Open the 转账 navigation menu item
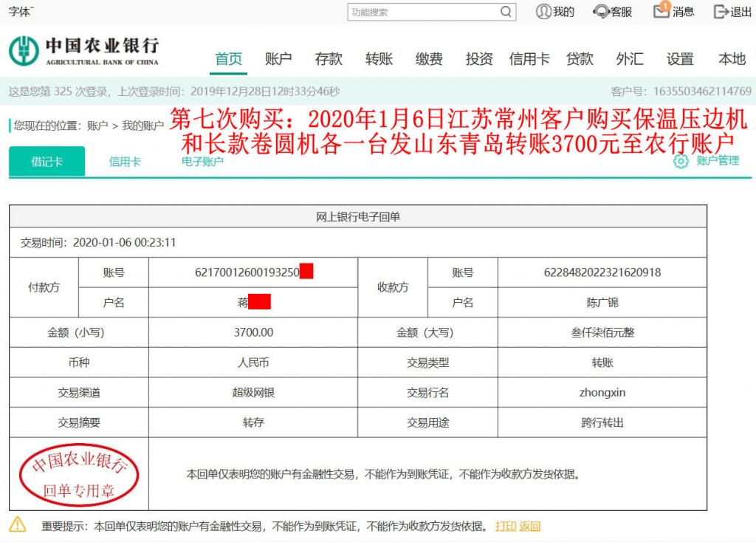This screenshot has width=756, height=542. click(x=379, y=58)
